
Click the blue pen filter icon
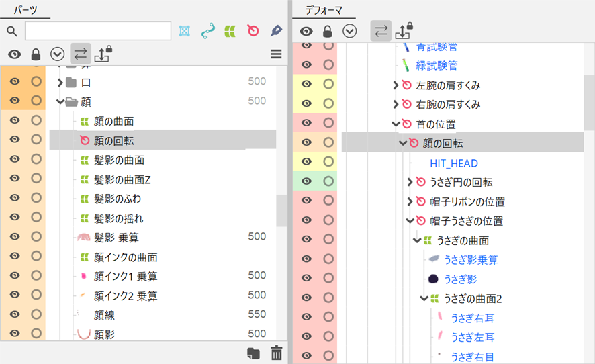(x=276, y=31)
